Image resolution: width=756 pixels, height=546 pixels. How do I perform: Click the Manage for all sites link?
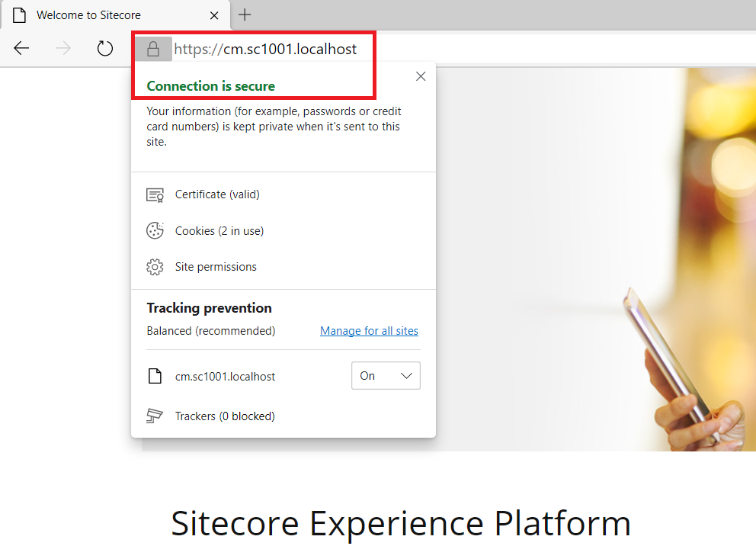click(369, 330)
